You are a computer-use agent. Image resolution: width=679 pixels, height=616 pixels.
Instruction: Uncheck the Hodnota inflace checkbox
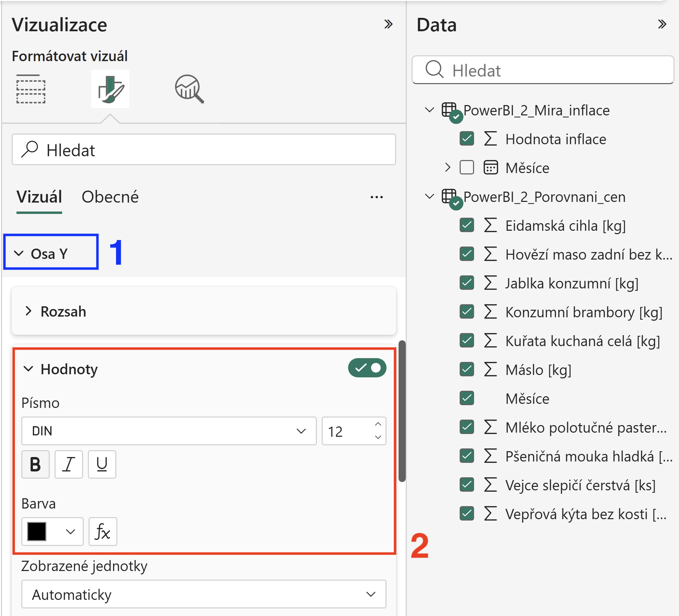click(x=467, y=139)
